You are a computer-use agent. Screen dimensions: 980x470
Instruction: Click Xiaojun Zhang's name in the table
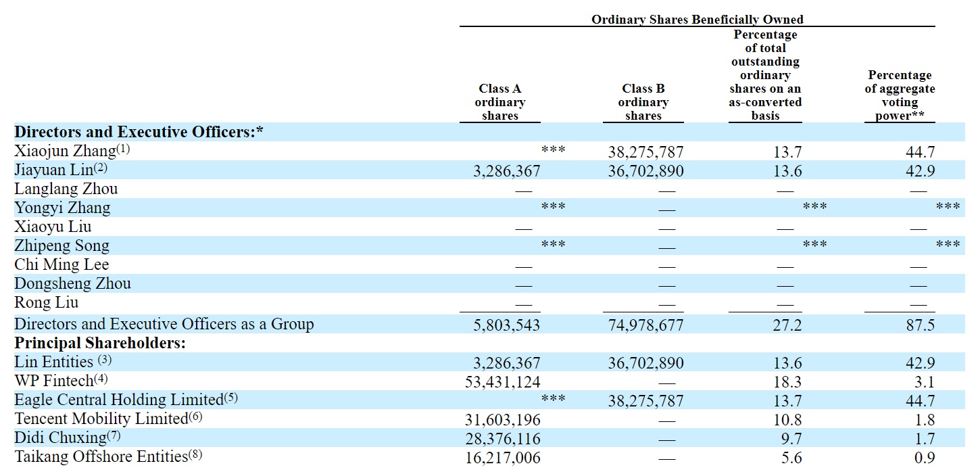coord(55,151)
